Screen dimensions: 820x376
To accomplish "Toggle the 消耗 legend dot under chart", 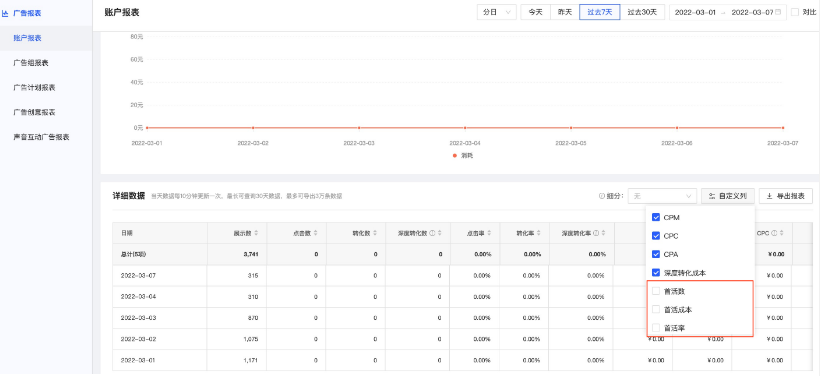I will pos(454,156).
